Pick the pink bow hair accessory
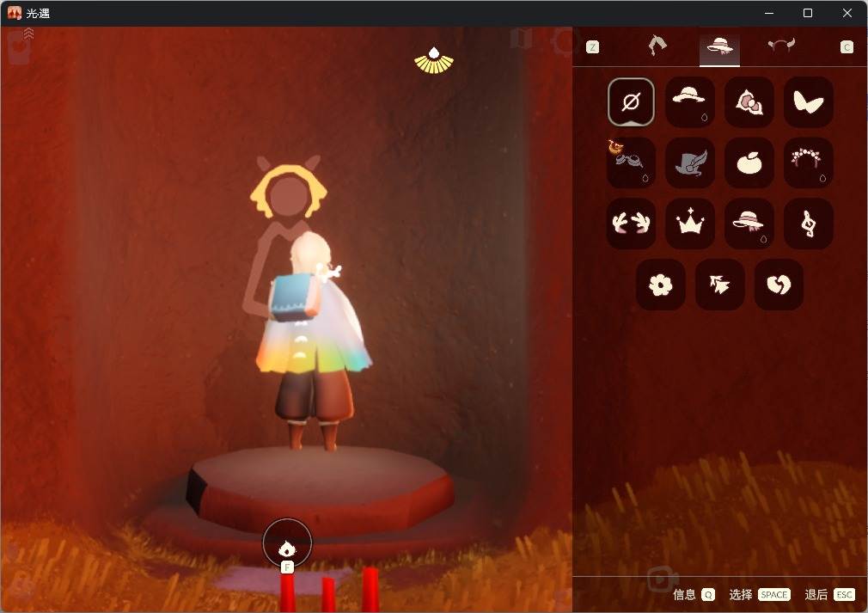The width and height of the screenshot is (868, 613). (x=749, y=102)
